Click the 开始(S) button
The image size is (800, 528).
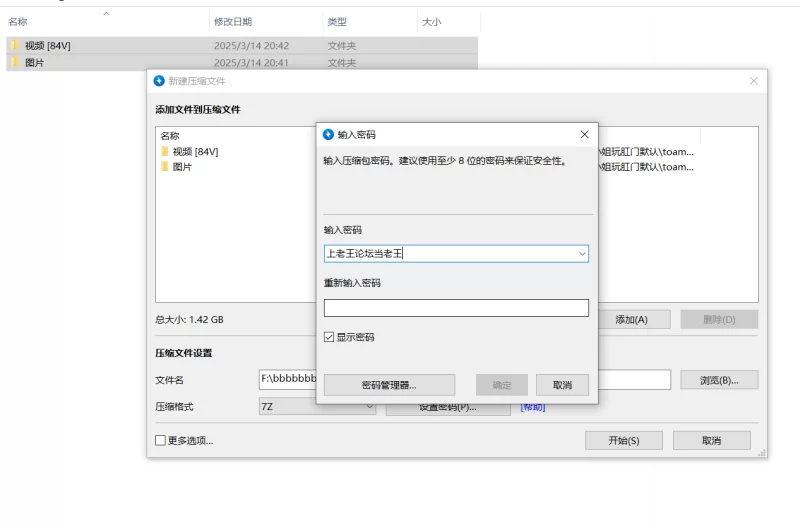(624, 440)
